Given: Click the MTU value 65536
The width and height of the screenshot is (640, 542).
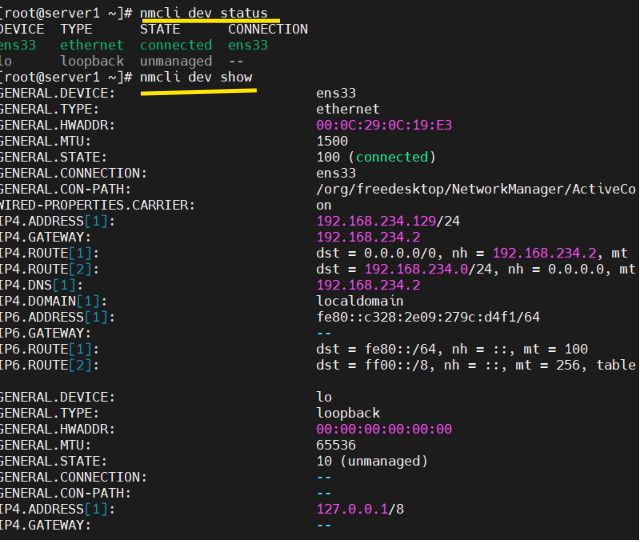Looking at the screenshot, I should click(336, 445).
